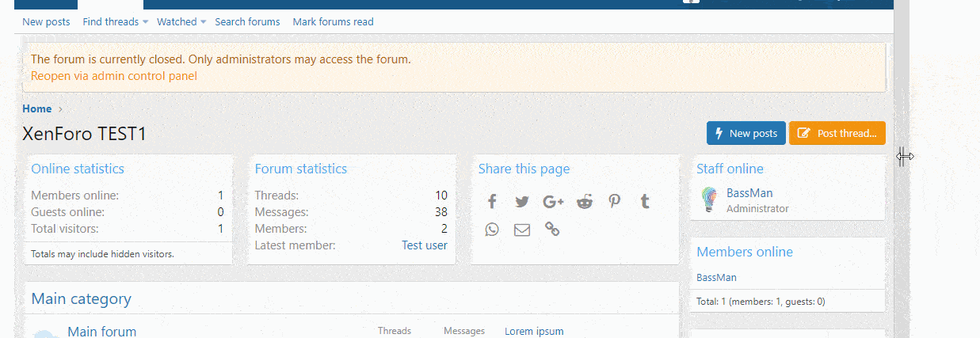Share page through WhatsApp icon
The width and height of the screenshot is (980, 338).
click(x=492, y=230)
